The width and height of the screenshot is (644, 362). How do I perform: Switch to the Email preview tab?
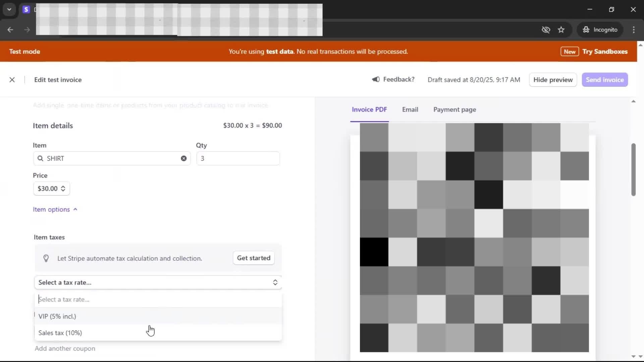pyautogui.click(x=410, y=110)
